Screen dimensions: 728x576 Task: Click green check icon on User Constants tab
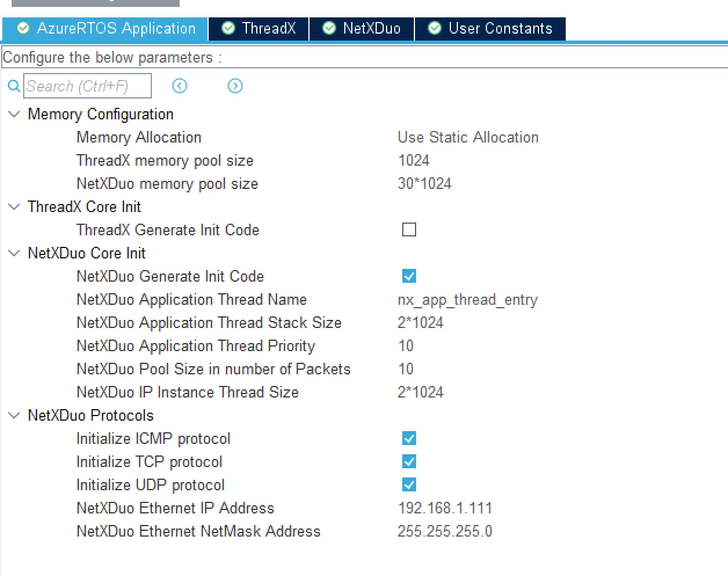point(434,28)
